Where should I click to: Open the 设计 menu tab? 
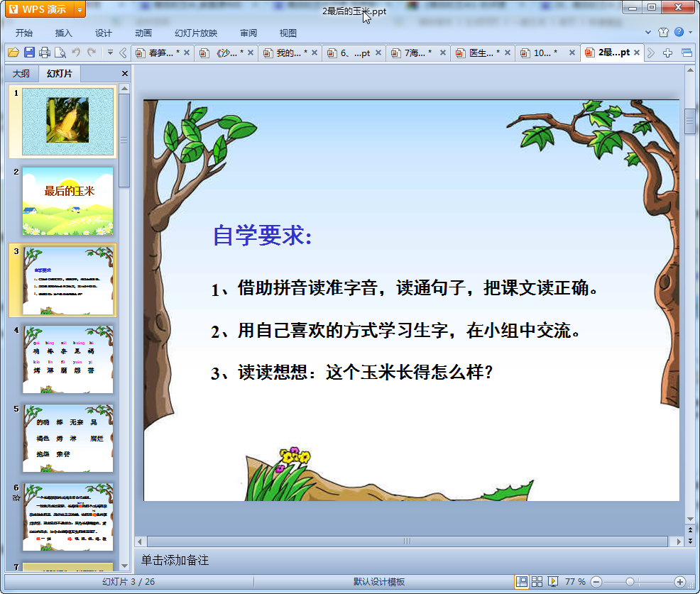click(103, 33)
